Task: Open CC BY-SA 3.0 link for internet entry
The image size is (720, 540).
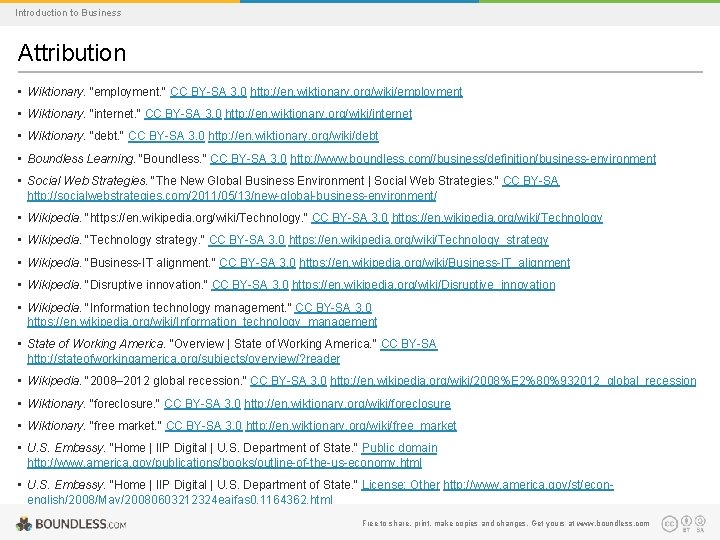Action: pyautogui.click(x=183, y=114)
